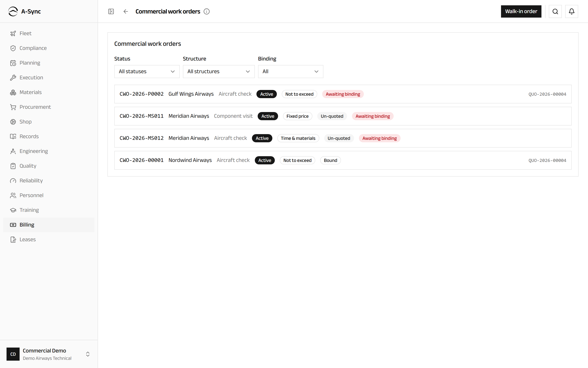This screenshot has height=368, width=588.
Task: Open Leases in the sidebar
Action: [49, 239]
